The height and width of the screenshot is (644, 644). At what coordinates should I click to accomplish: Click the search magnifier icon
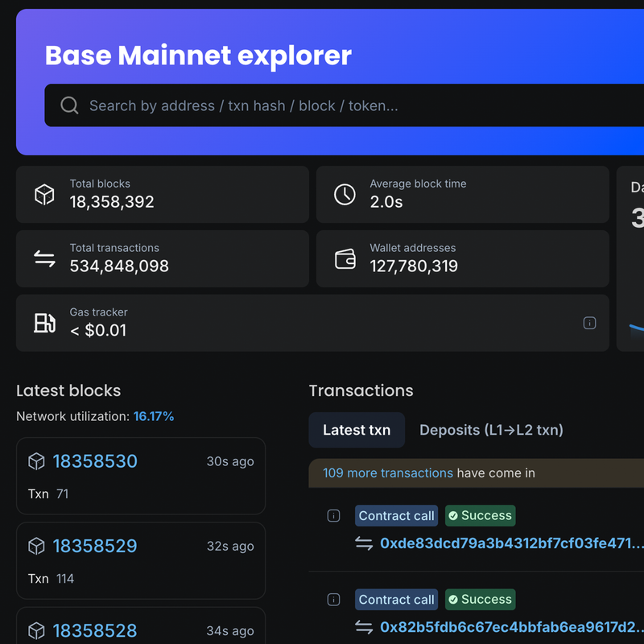(x=69, y=105)
